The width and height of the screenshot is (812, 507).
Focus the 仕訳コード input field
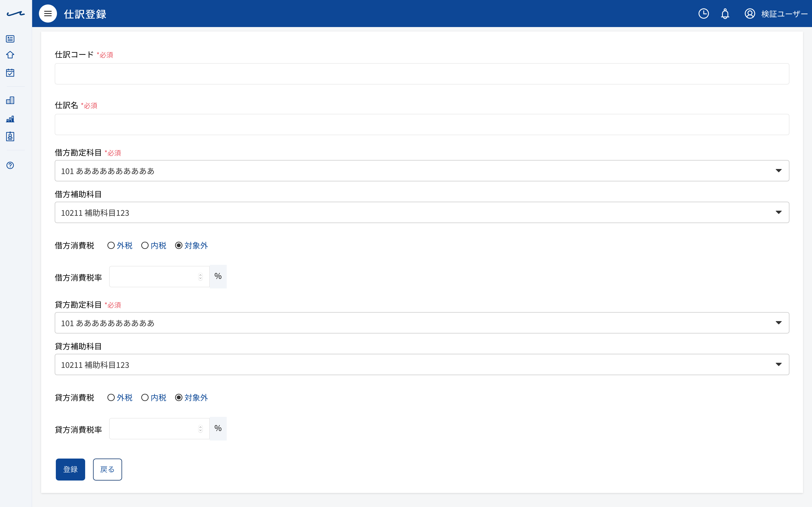tap(422, 74)
